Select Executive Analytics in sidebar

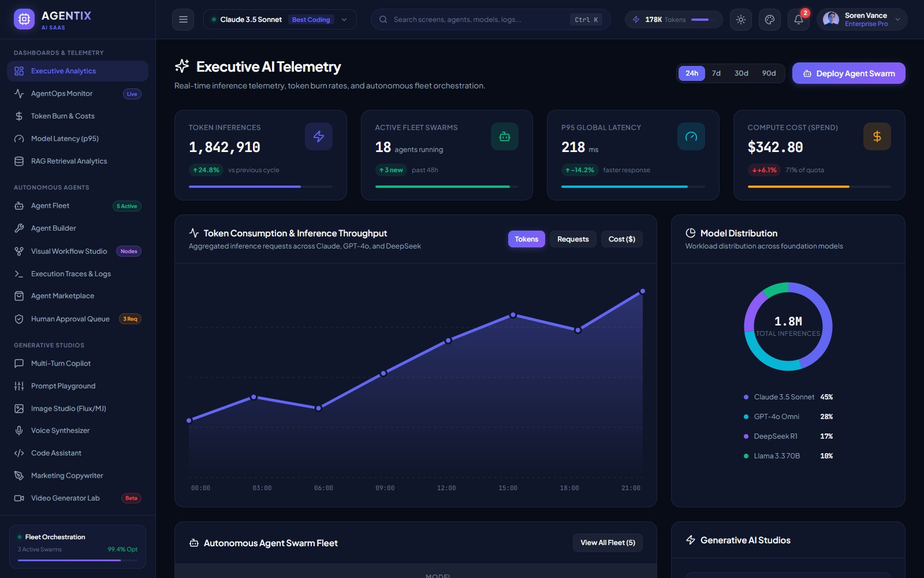pyautogui.click(x=77, y=71)
